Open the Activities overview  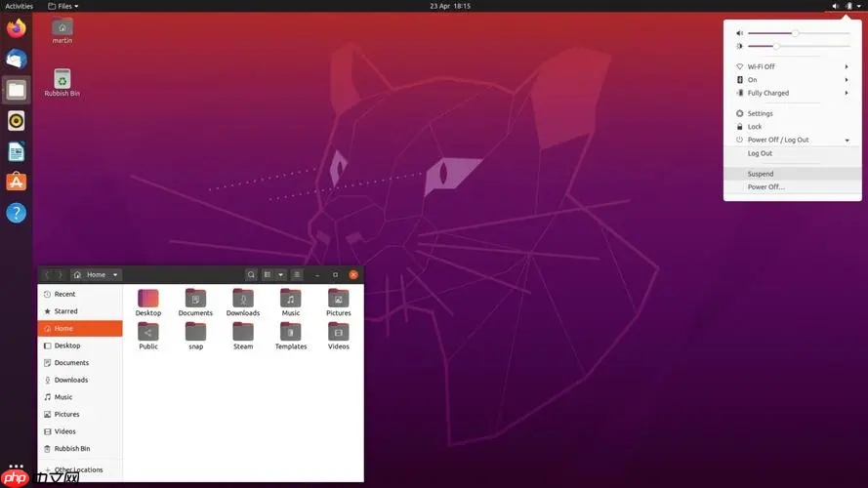click(x=19, y=6)
